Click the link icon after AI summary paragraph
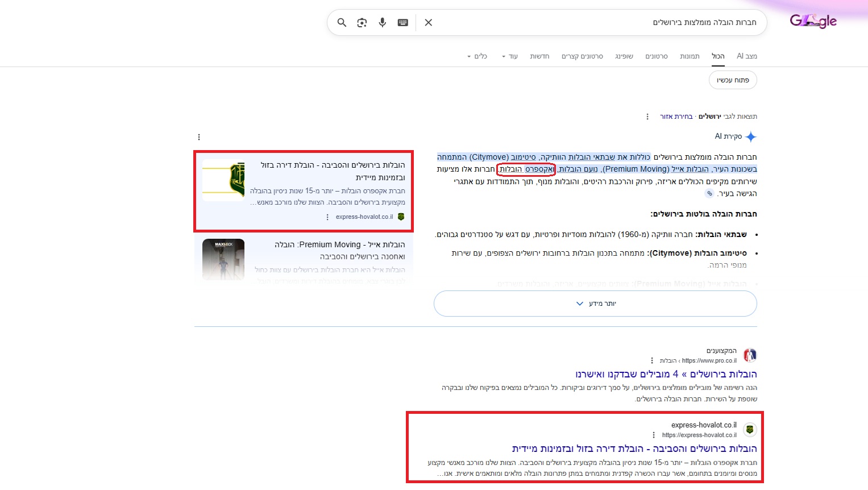Viewport: 868px width, 490px height. (709, 194)
